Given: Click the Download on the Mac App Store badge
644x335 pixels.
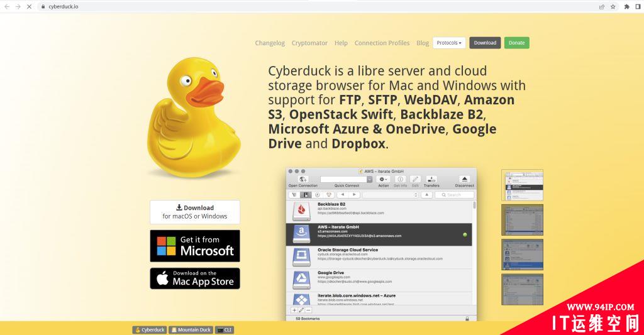Looking at the screenshot, I should pos(195,278).
